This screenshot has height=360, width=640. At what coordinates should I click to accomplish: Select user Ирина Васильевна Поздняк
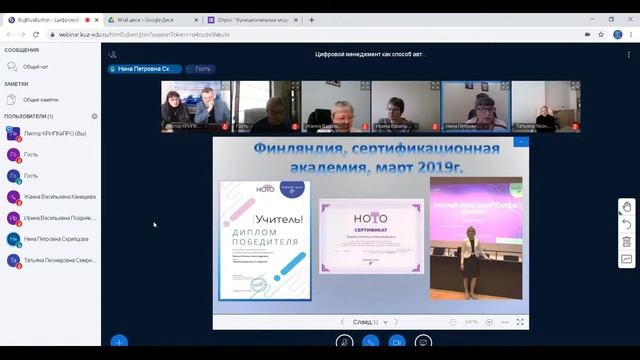click(x=51, y=218)
